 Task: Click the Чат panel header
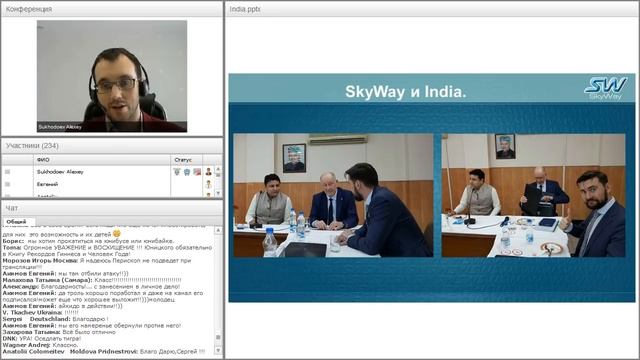(112, 208)
